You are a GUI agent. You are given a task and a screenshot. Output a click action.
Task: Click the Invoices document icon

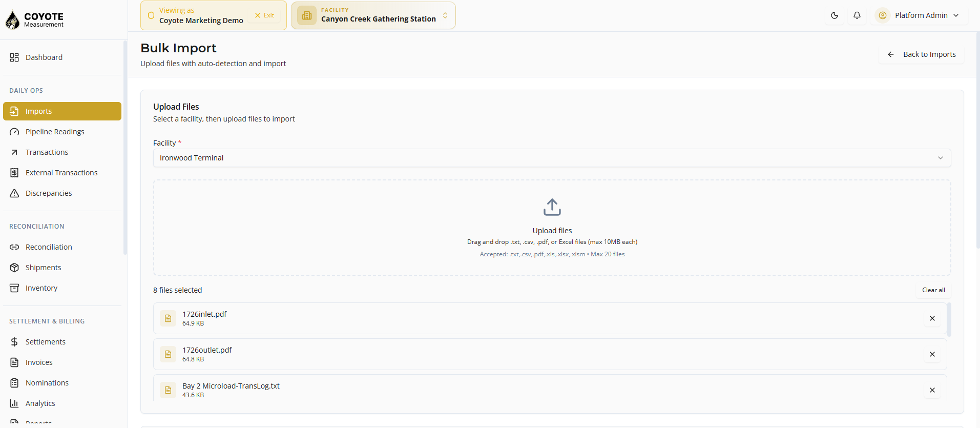[14, 362]
